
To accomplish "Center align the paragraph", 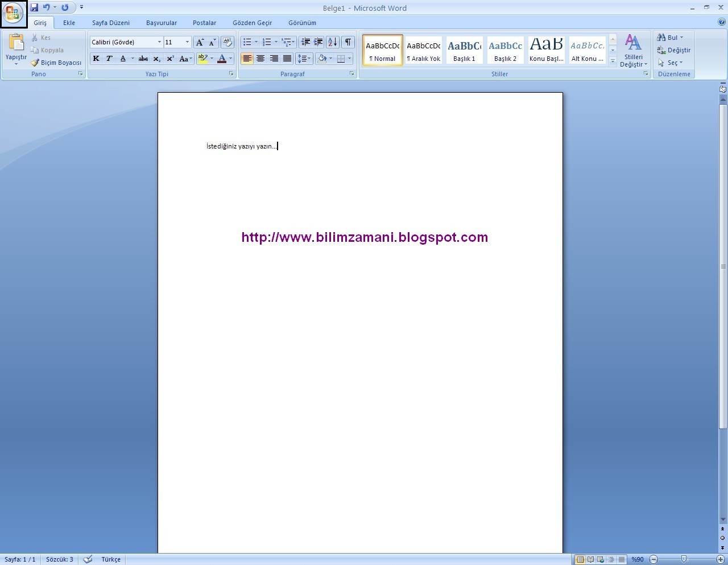I will 260,59.
